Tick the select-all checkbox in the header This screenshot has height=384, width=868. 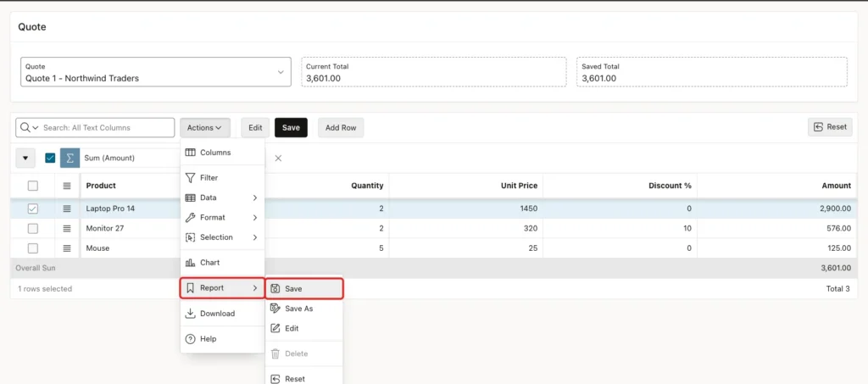coord(33,186)
